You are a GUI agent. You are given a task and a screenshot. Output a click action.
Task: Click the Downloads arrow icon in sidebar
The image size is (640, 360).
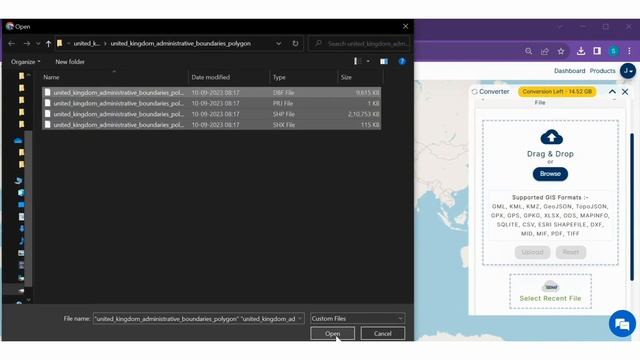(21, 229)
